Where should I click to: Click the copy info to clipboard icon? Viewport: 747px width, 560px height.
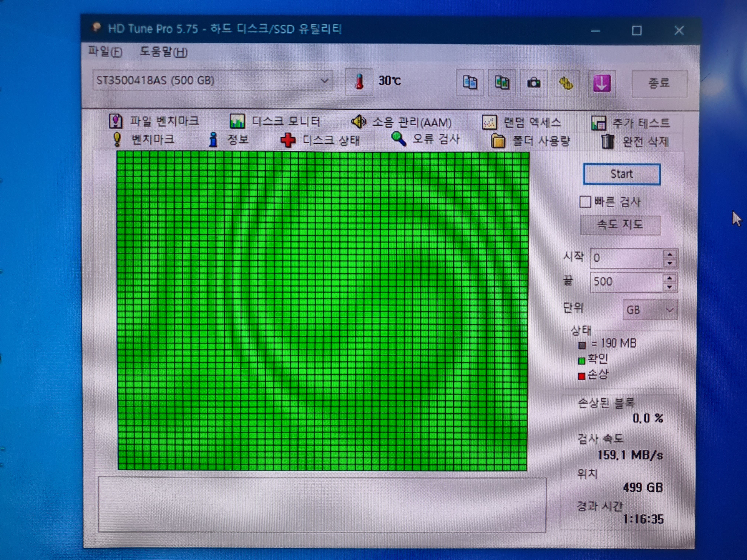470,83
